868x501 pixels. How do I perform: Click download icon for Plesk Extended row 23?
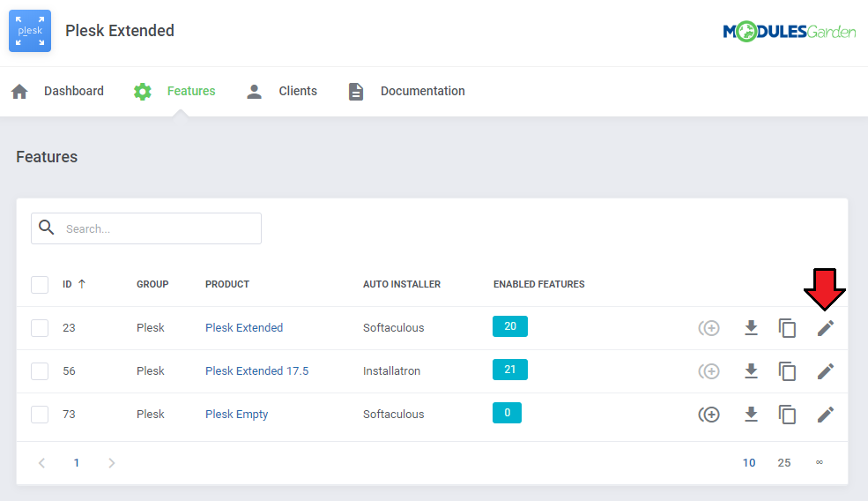751,328
